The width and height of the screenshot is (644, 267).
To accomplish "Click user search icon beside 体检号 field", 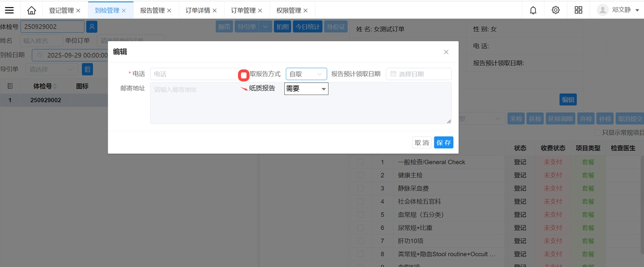I will click(92, 27).
